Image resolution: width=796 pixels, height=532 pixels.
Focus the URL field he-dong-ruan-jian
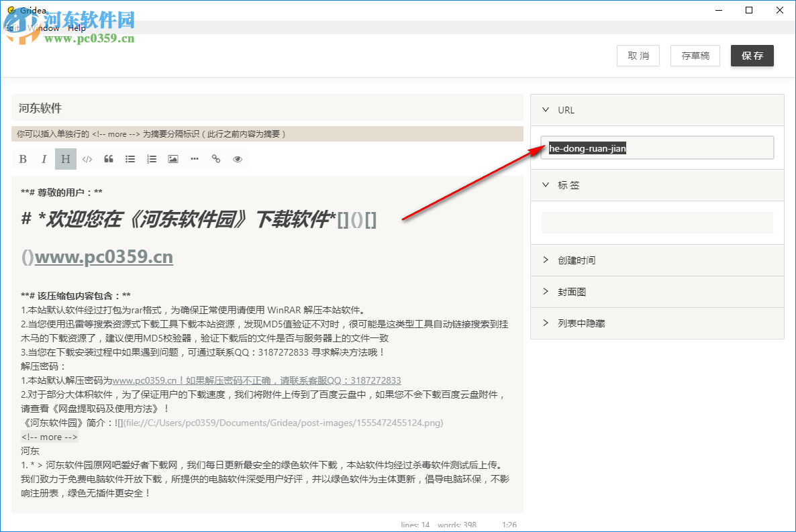657,148
